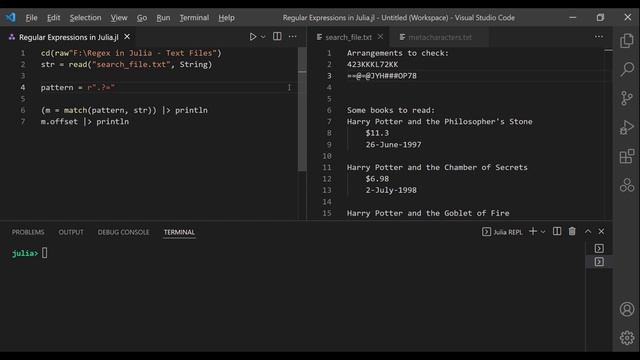
Task: Open the Selection menu
Action: coord(85,18)
